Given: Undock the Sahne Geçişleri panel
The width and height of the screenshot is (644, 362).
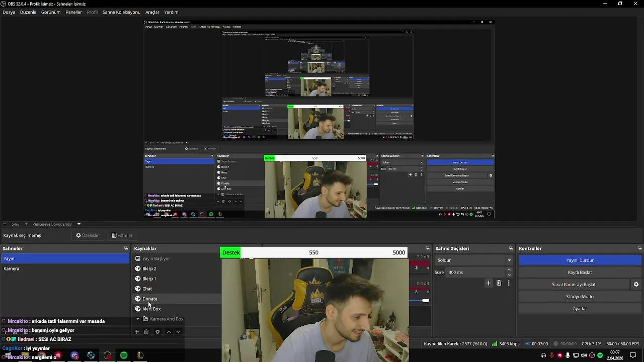Looking at the screenshot, I should click(x=511, y=248).
